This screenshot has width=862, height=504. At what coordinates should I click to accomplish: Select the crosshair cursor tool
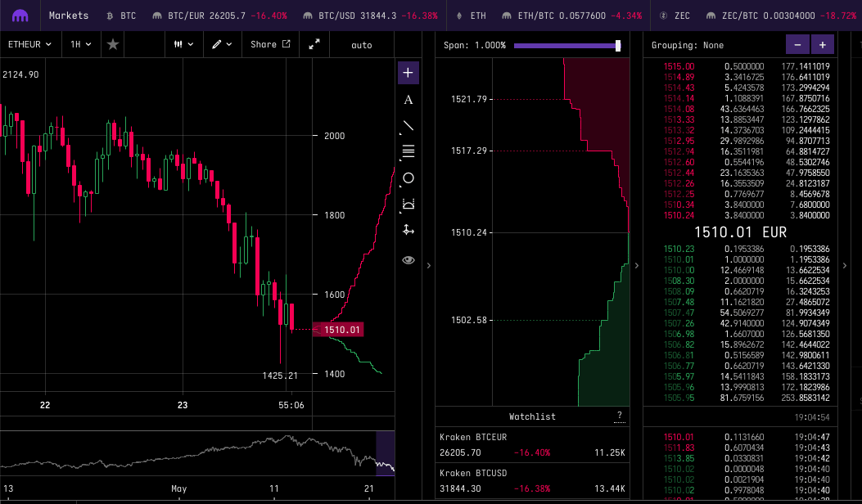(x=408, y=73)
